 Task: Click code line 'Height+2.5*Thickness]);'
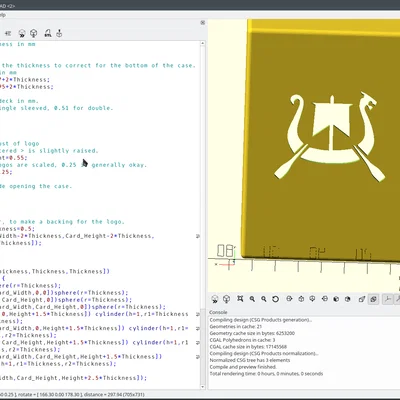tap(103, 378)
